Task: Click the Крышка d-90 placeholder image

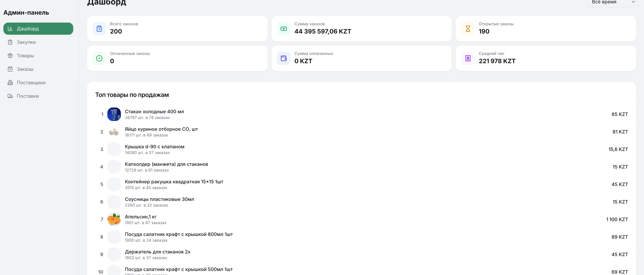Action: [114, 149]
